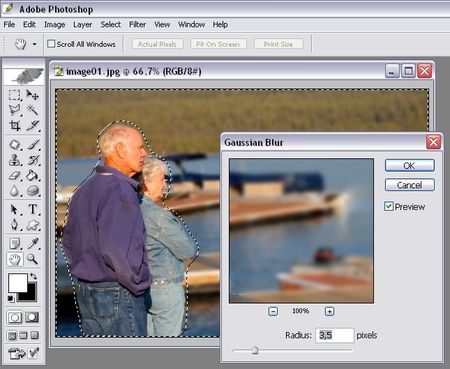The image size is (450, 369).
Task: Select the Polygonal Lasso tool
Action: coord(14,110)
